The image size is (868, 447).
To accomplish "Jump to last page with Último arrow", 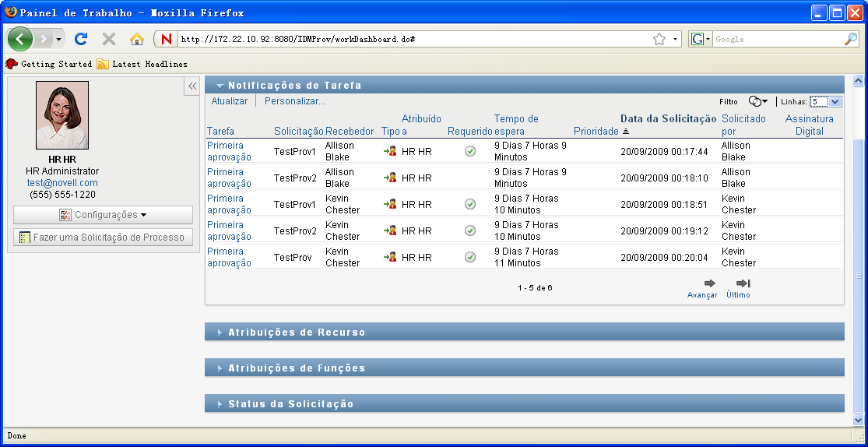I will [x=743, y=283].
